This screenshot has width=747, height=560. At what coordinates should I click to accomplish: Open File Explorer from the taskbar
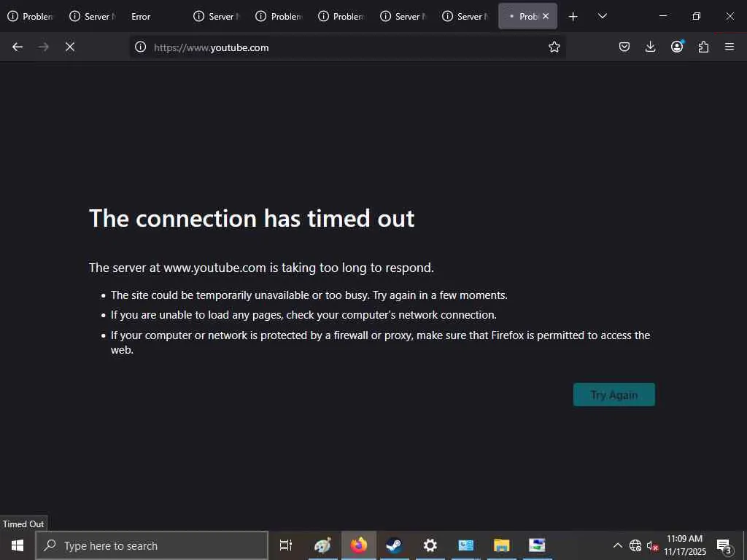coord(501,545)
